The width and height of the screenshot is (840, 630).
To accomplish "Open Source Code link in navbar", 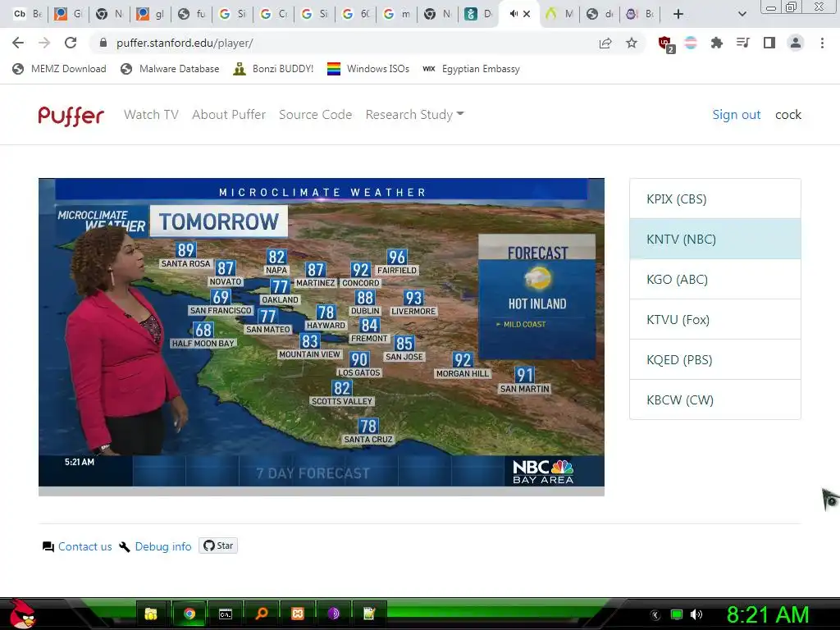I will click(x=316, y=115).
